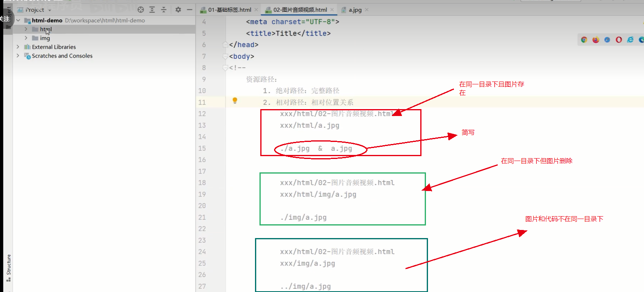Switch to the a.jpg editor tab
The height and width of the screenshot is (292, 644).
pyautogui.click(x=354, y=10)
